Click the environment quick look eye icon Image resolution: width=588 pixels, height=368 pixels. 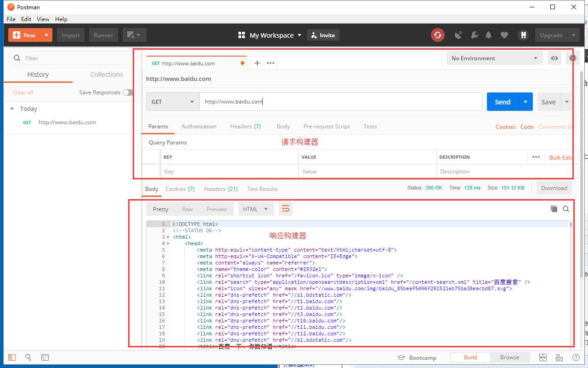(x=554, y=58)
